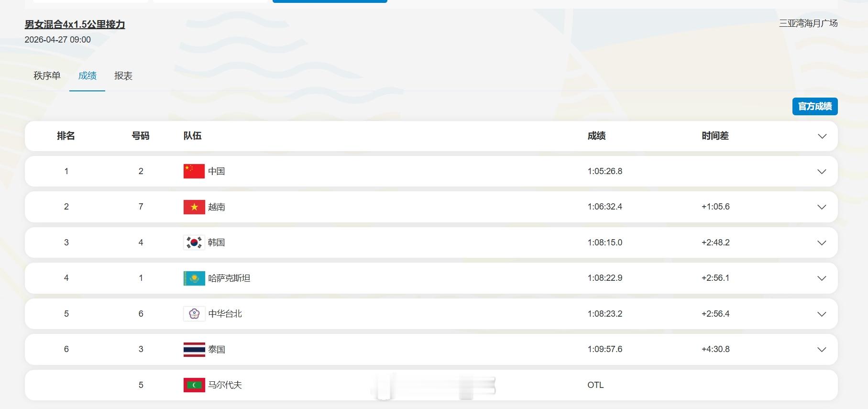868x409 pixels.
Task: Click the 时间差 column header
Action: [715, 136]
